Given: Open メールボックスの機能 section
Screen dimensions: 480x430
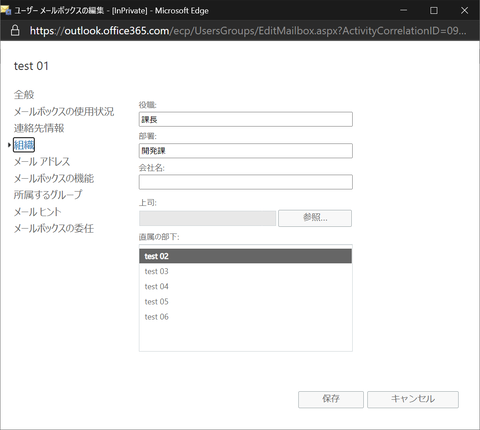Looking at the screenshot, I should pyautogui.click(x=54, y=178).
